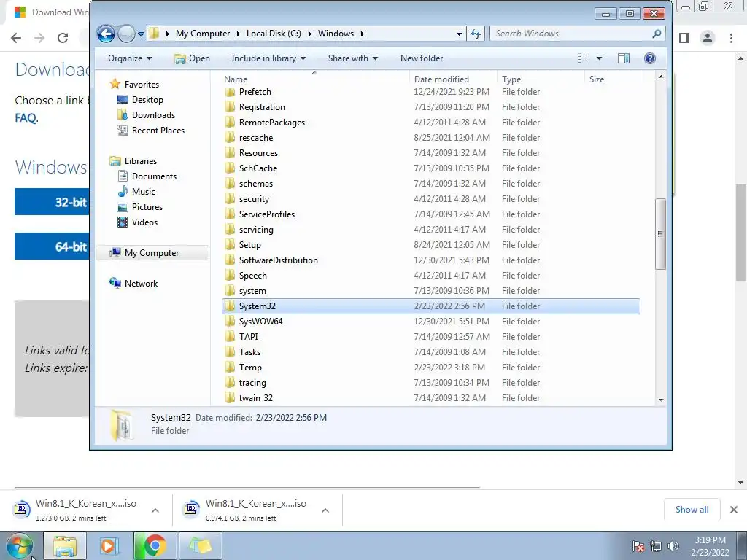Click My Computer breadcrumb in address bar
747x560 pixels.
[203, 34]
